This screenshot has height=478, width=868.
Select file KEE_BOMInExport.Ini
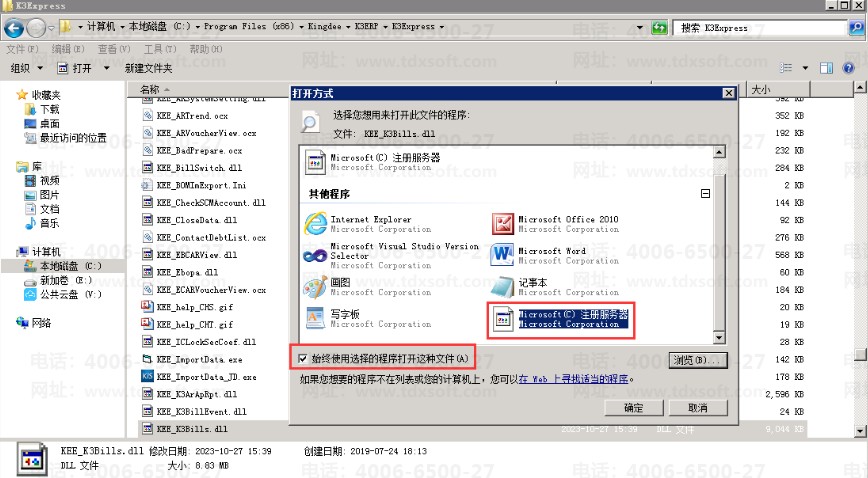(x=194, y=185)
